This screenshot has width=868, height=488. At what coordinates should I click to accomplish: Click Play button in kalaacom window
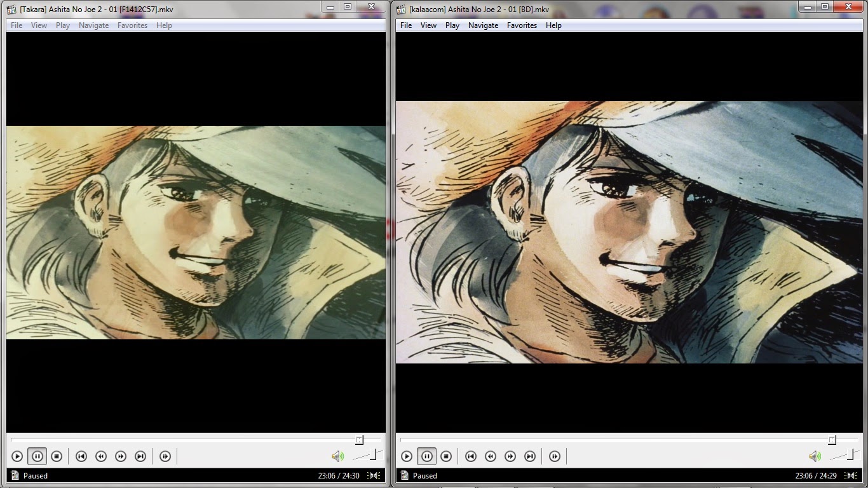coord(407,456)
